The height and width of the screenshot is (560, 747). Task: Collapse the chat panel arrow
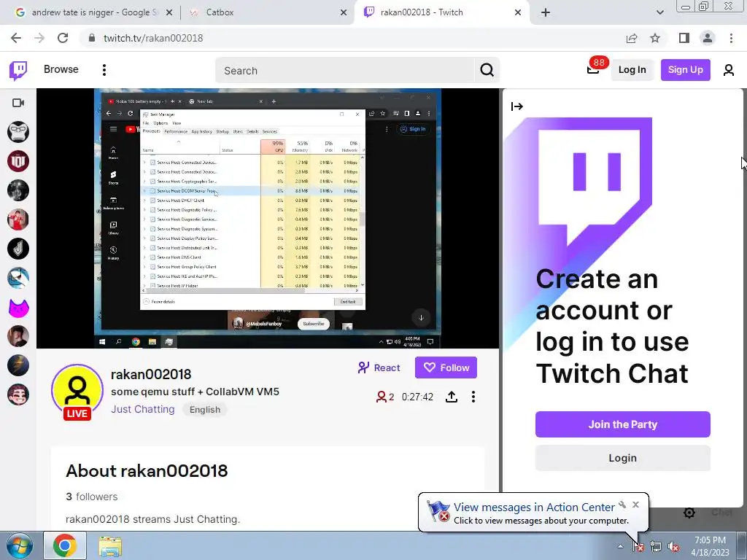517,106
